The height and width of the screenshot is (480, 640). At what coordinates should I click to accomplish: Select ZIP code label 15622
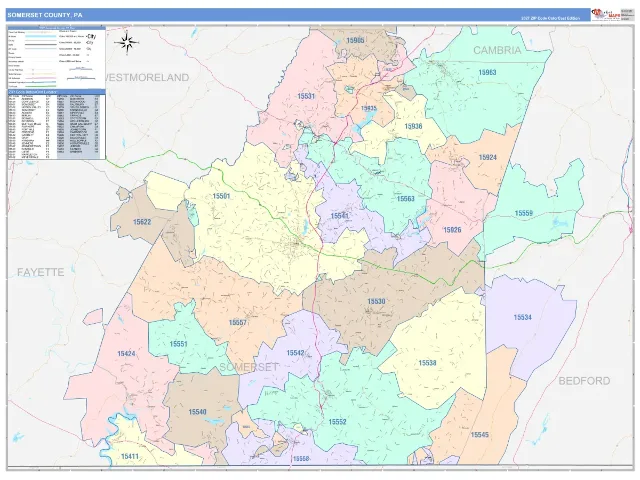pyautogui.click(x=142, y=222)
